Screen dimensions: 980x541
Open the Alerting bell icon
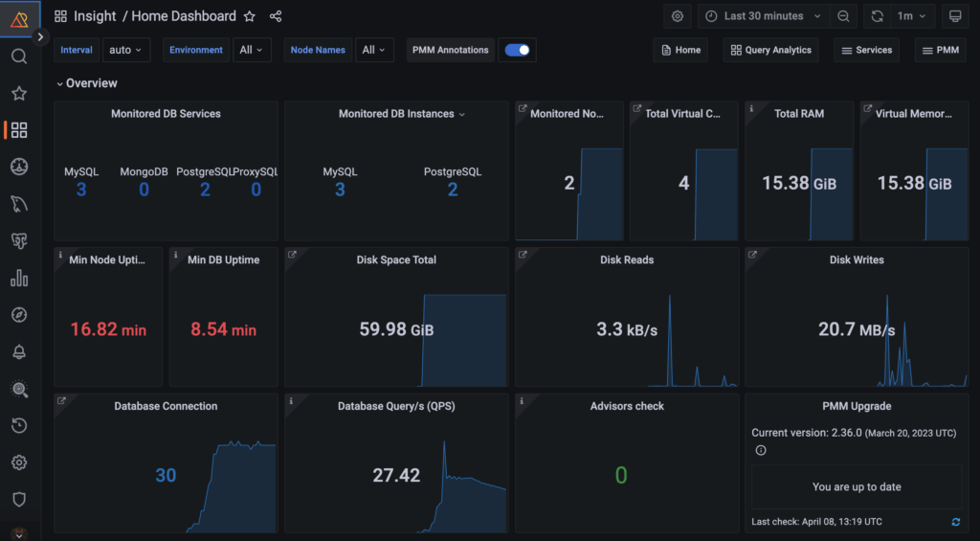click(x=19, y=352)
